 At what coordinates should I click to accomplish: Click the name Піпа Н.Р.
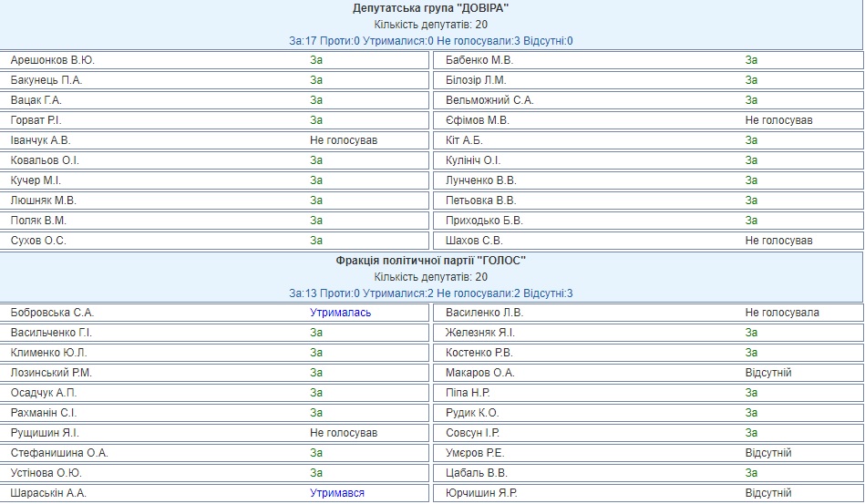468,393
